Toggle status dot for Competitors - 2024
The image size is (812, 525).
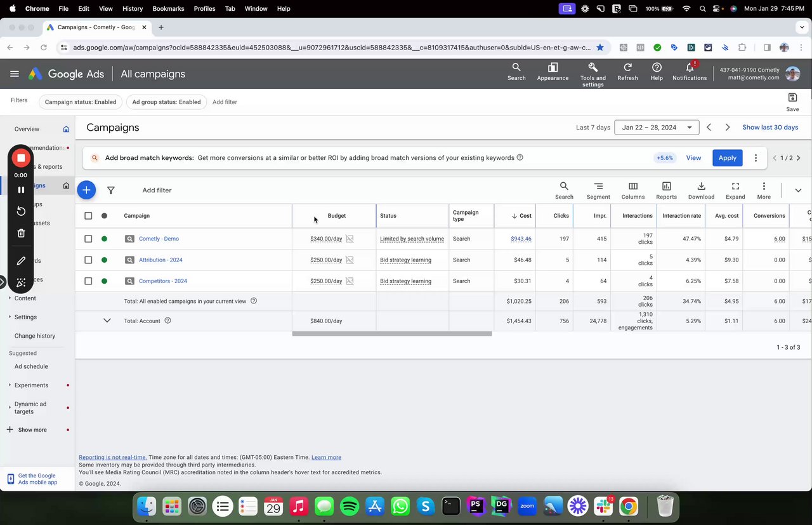(x=104, y=281)
